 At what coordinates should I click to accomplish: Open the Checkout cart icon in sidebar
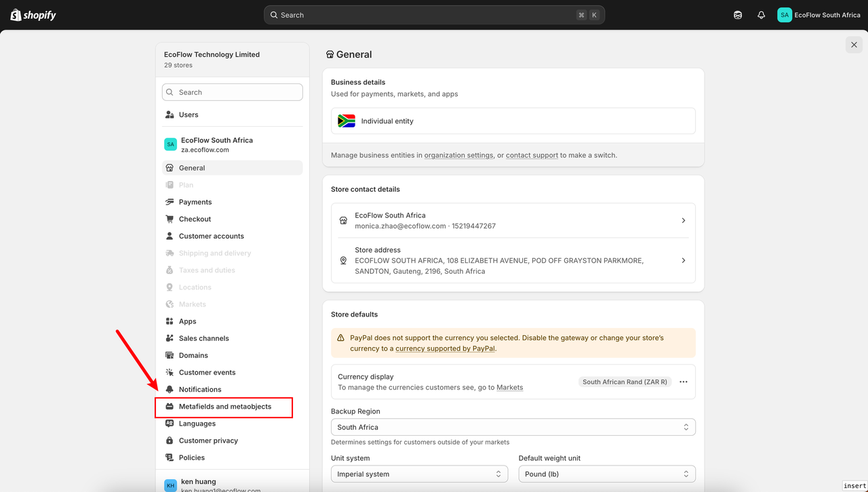coord(170,219)
